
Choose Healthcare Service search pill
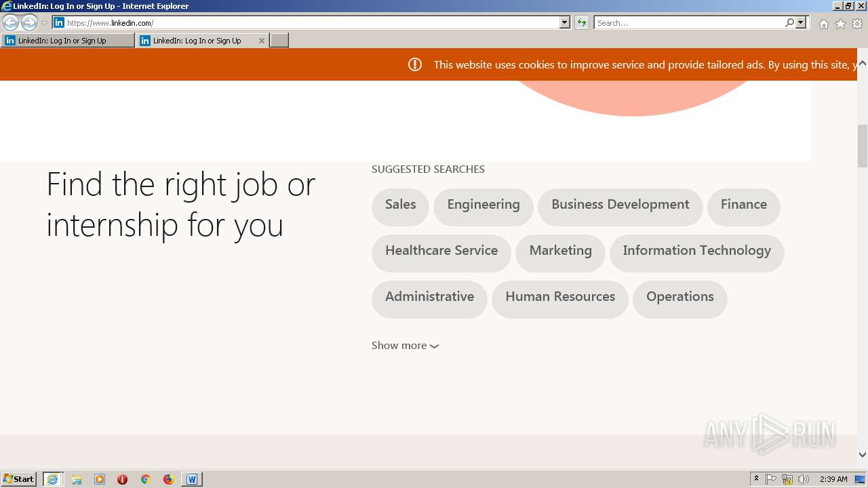click(x=441, y=253)
